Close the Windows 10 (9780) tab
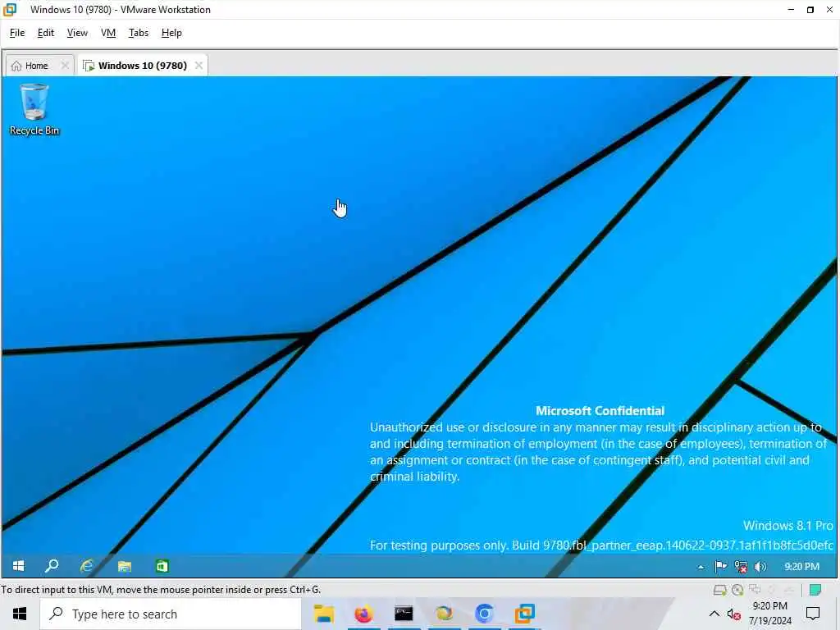Viewport: 840px width, 630px height. 199,66
